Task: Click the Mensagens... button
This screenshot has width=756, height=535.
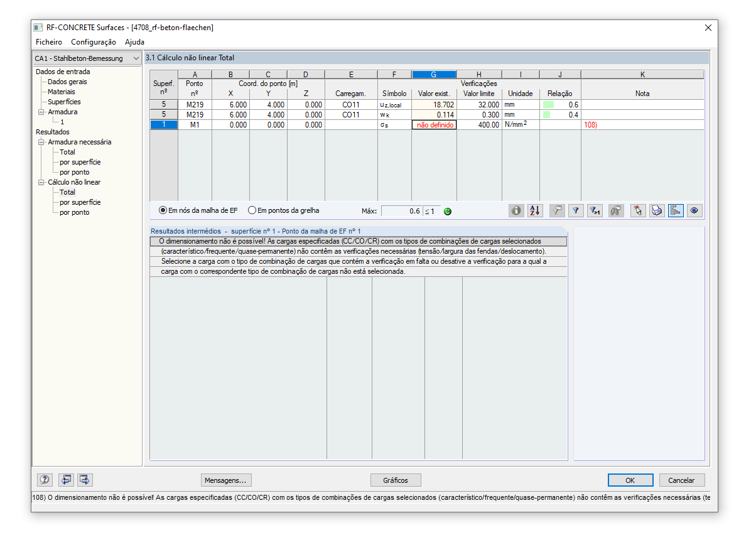Action: [227, 480]
